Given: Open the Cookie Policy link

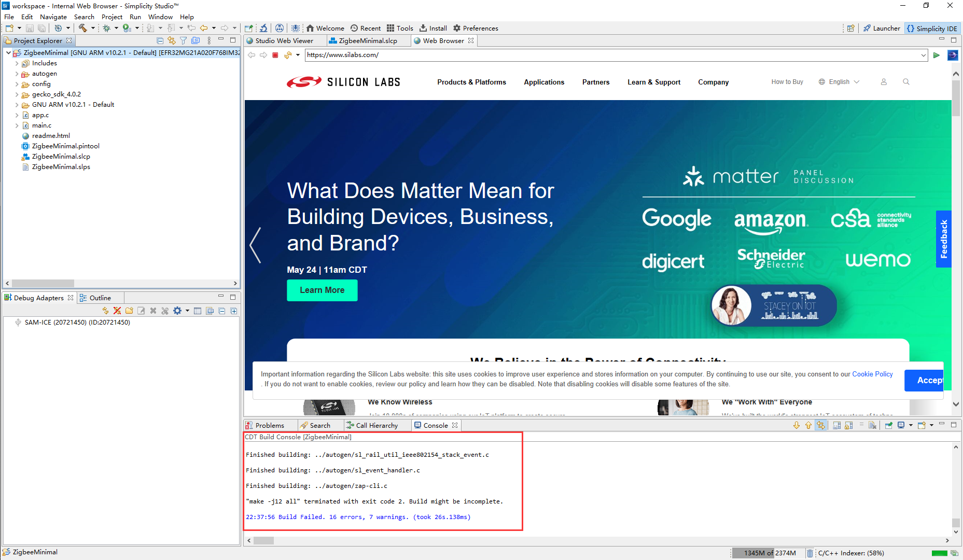Looking at the screenshot, I should (872, 374).
